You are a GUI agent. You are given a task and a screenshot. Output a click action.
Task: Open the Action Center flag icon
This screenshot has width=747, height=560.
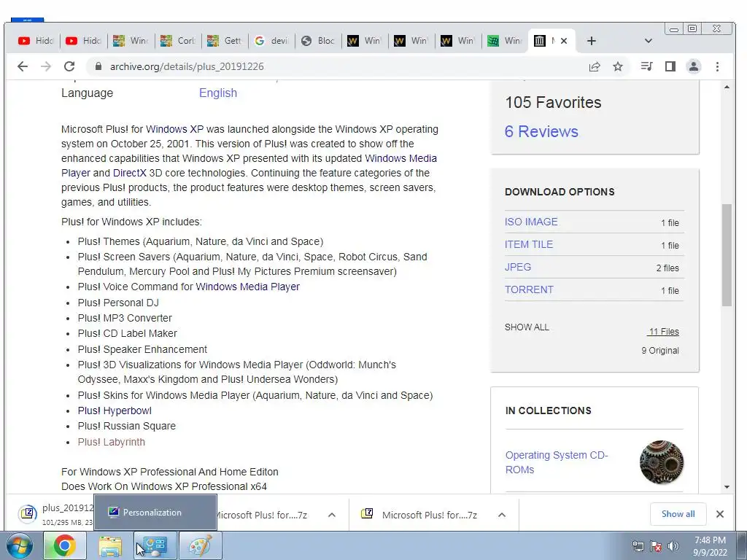(656, 546)
